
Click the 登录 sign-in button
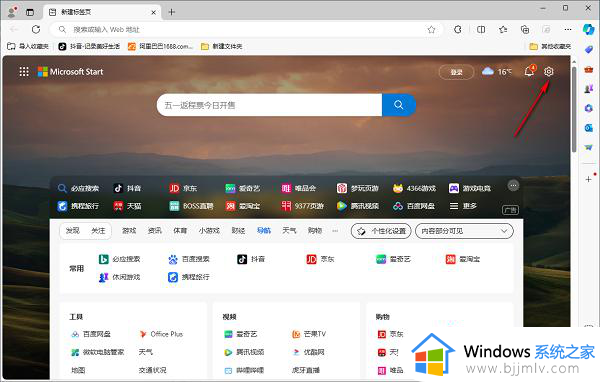pos(456,72)
